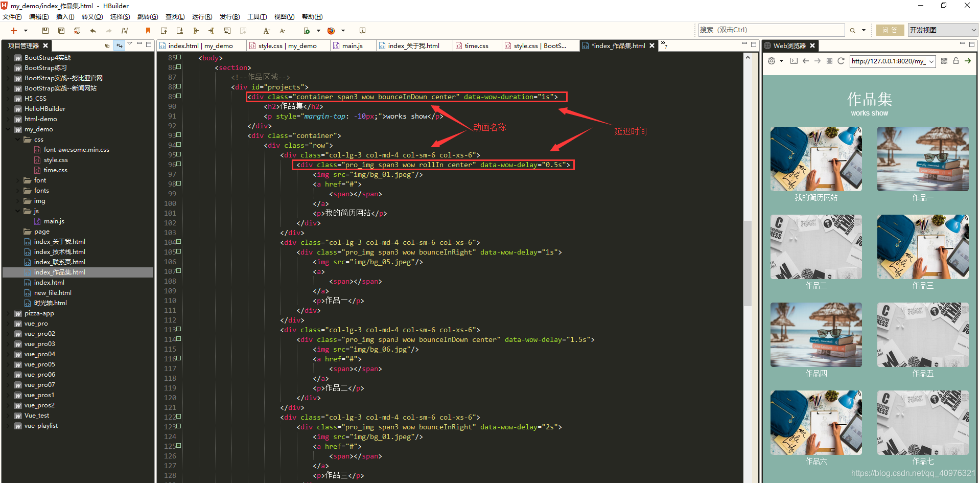The width and height of the screenshot is (980, 483).
Task: Select the BootStrap4实战 project
Action: 48,58
